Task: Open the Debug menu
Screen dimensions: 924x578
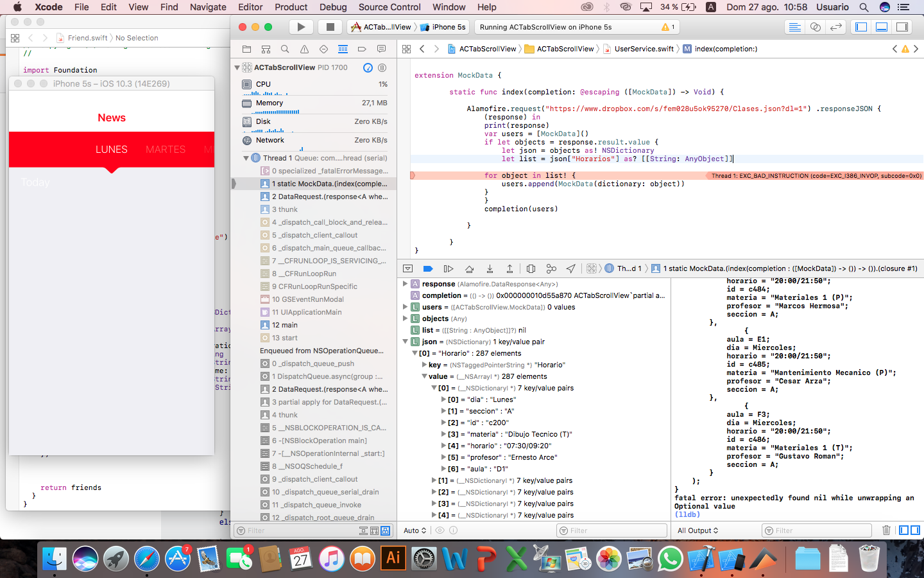Action: [333, 7]
